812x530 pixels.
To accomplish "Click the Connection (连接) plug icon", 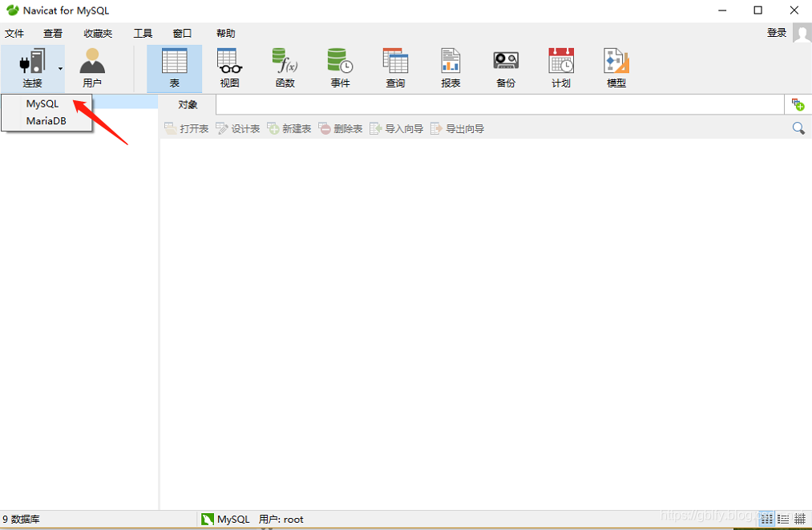I will pos(32,61).
